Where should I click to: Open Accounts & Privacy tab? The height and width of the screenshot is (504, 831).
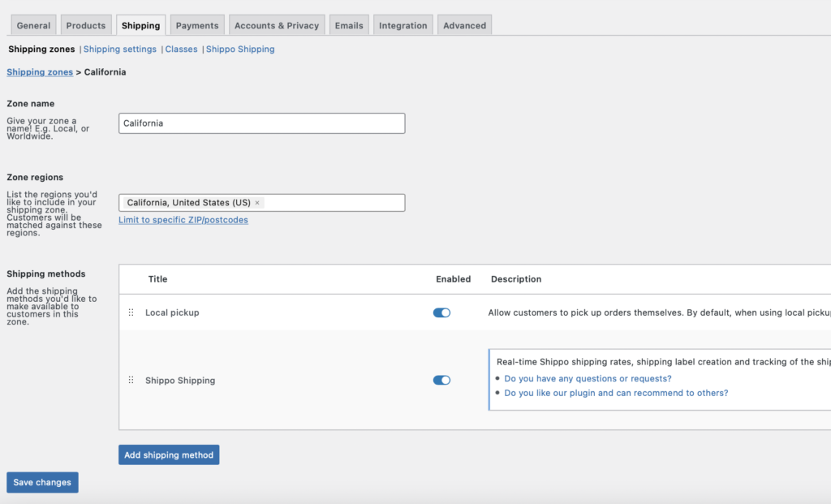point(277,25)
